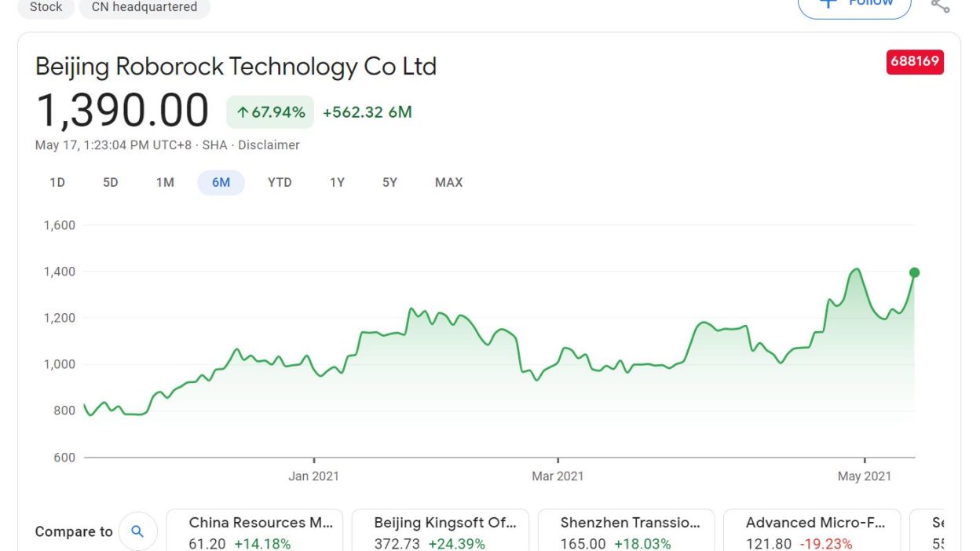
Task: Click the compare search magnifier icon
Action: pyautogui.click(x=137, y=531)
